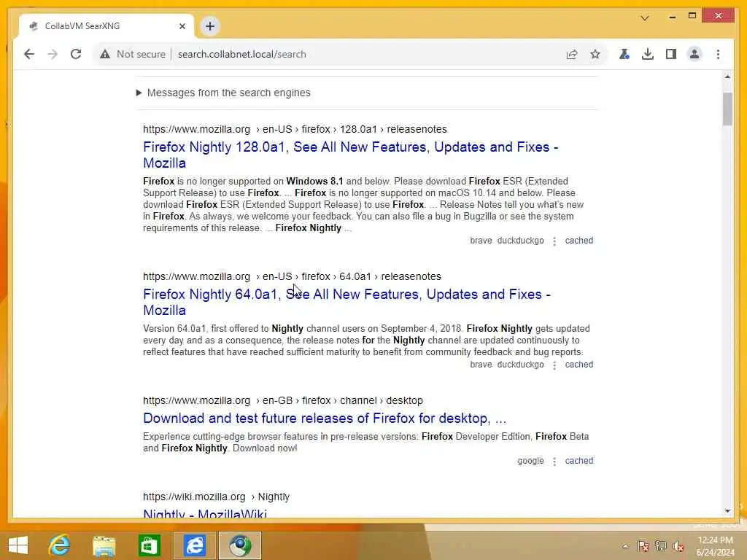Viewport: 747px width, 560px height.
Task: Open the Not secure site warning
Action: pos(133,54)
